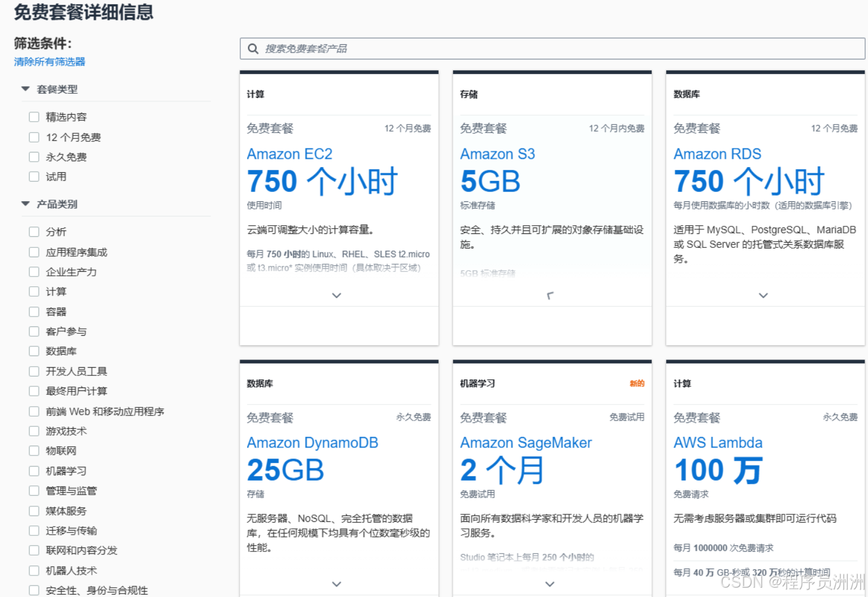
Task: Enable 迁移与传输 filter
Action: point(34,531)
